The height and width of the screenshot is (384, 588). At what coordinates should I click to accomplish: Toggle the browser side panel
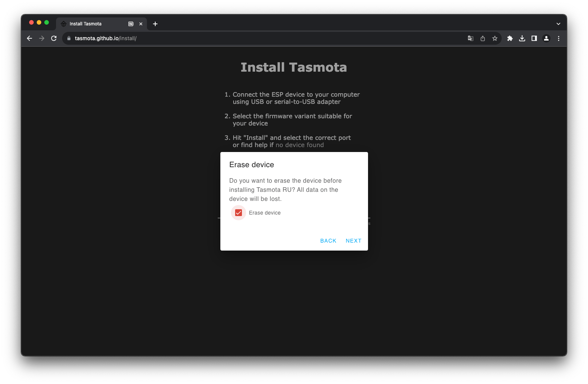coord(534,38)
